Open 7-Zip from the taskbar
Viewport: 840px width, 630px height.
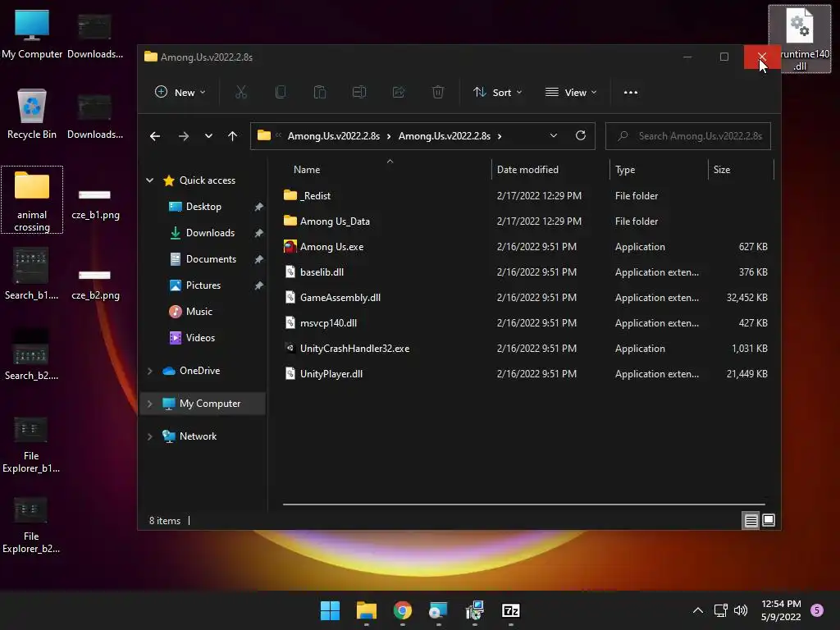tap(510, 610)
